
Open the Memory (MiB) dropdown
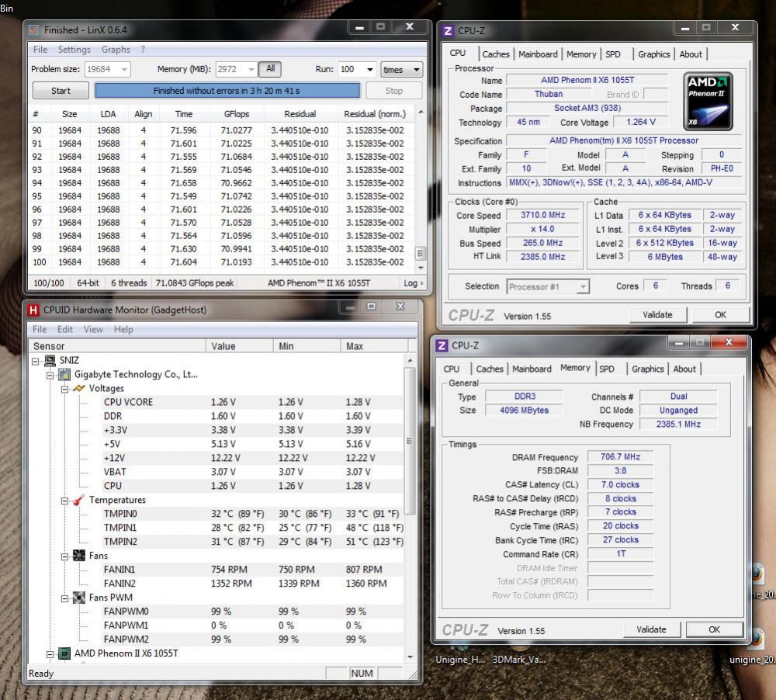pyautogui.click(x=251, y=69)
